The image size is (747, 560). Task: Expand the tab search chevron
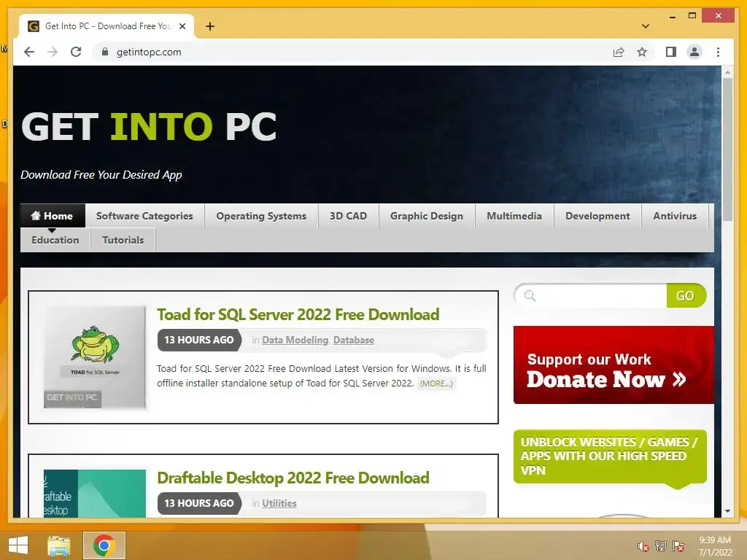645,26
